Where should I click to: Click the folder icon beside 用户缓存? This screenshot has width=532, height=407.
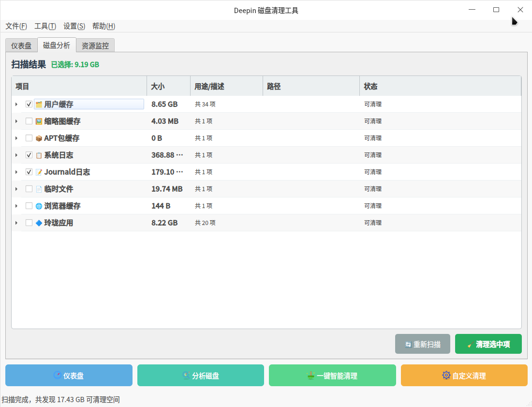click(x=39, y=105)
